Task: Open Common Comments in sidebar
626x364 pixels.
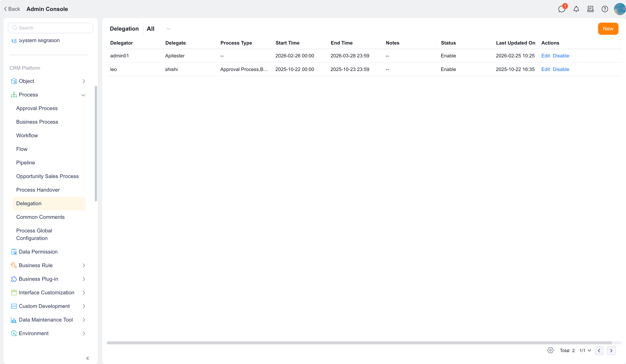Action: click(40, 217)
